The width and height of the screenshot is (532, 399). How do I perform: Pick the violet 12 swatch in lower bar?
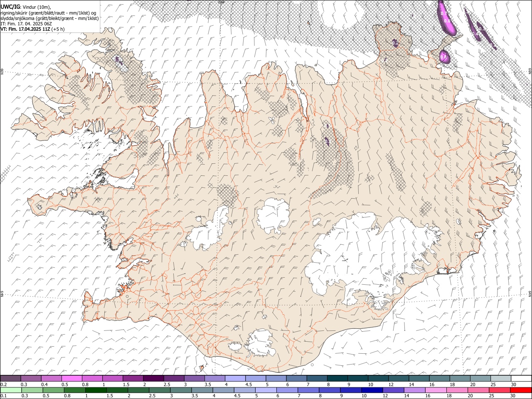click(394, 390)
